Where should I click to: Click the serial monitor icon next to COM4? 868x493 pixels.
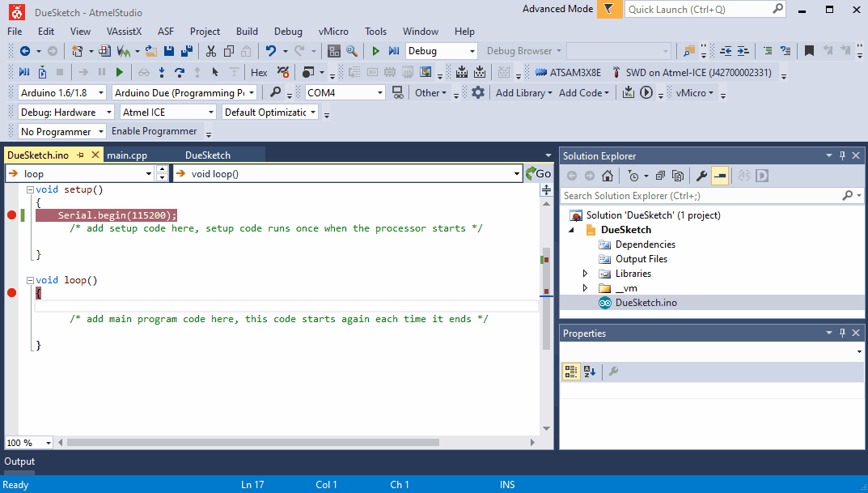397,92
